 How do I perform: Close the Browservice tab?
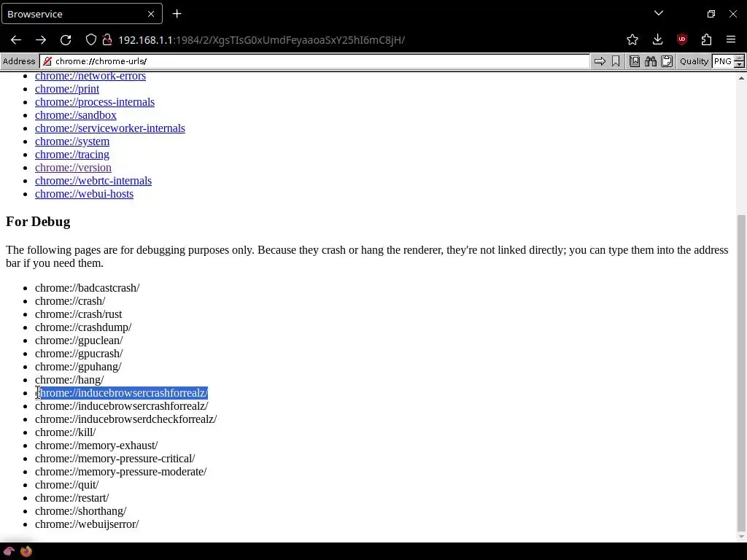[x=151, y=14]
